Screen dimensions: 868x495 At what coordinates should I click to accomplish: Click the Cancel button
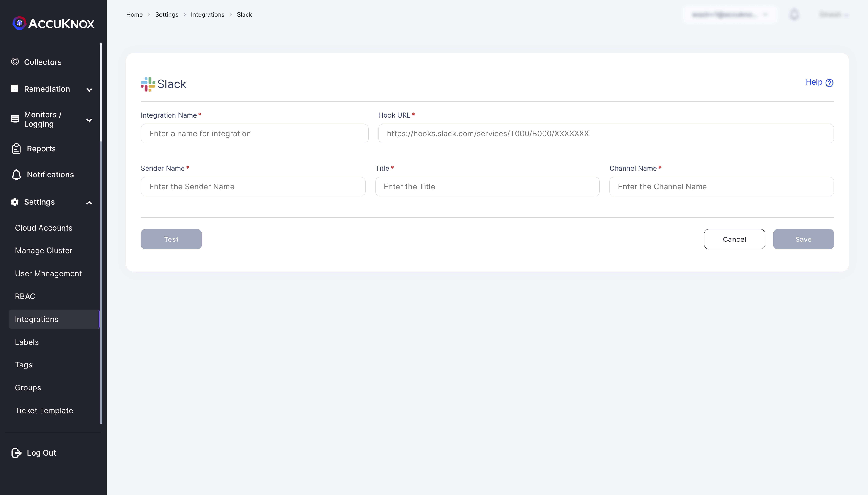(734, 239)
